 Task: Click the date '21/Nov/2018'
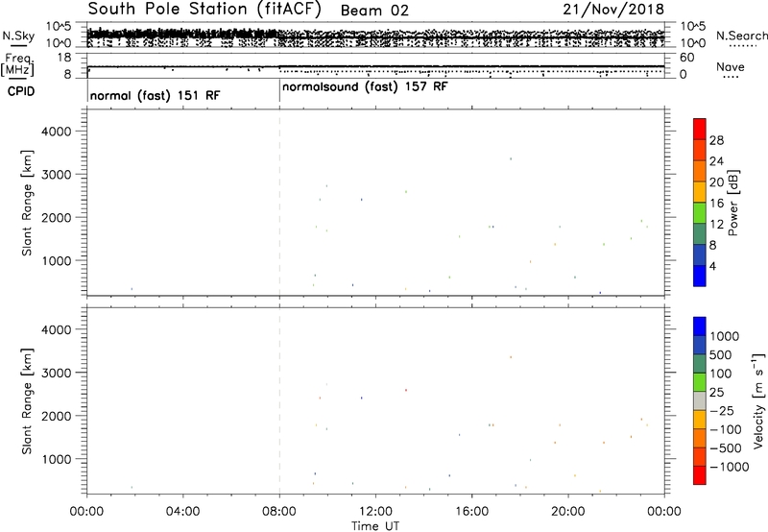(x=613, y=9)
